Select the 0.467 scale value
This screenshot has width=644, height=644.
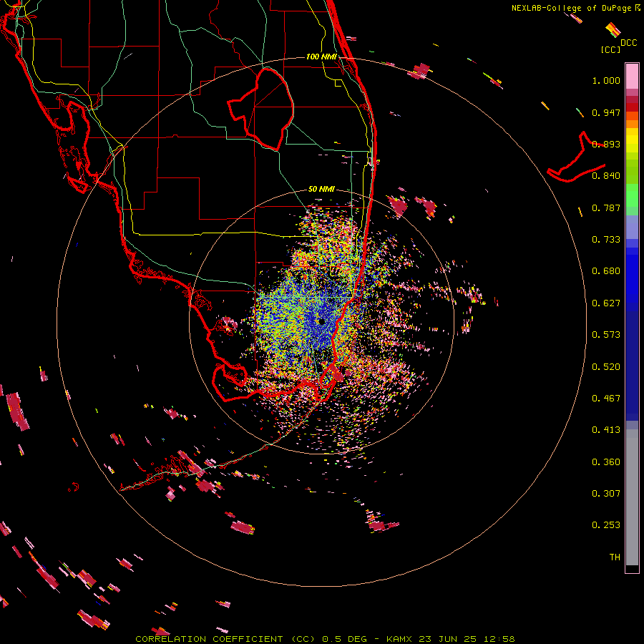(x=606, y=399)
